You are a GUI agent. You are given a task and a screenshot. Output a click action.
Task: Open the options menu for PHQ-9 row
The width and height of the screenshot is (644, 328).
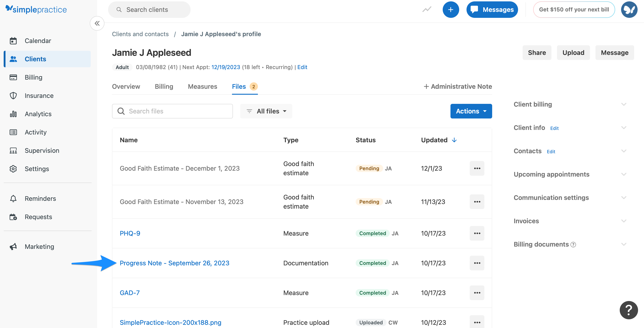point(477,233)
